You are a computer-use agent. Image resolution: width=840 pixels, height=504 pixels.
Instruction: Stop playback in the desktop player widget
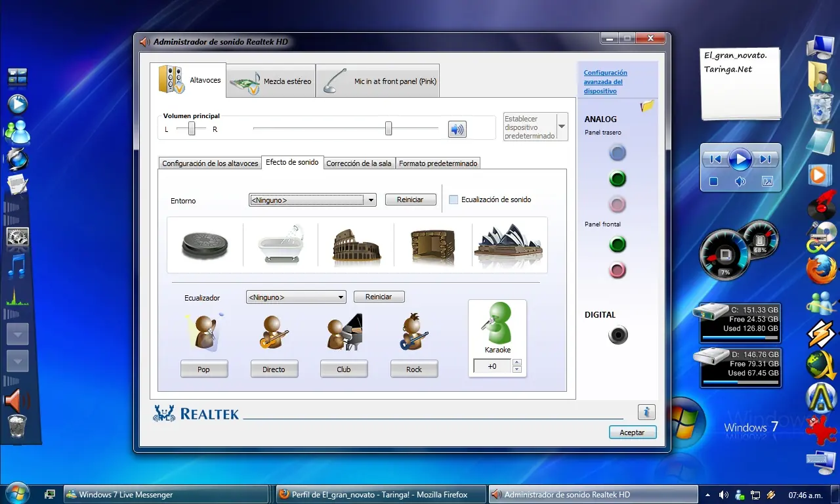click(x=714, y=181)
